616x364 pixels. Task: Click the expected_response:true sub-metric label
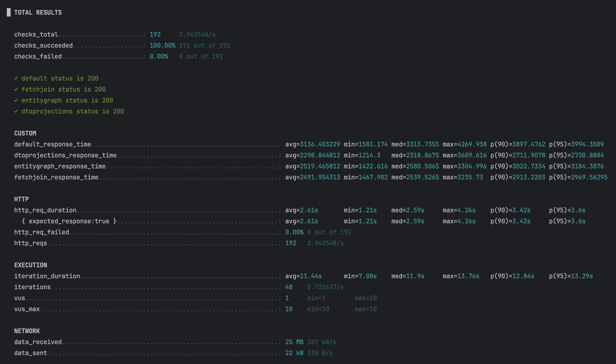coord(69,221)
